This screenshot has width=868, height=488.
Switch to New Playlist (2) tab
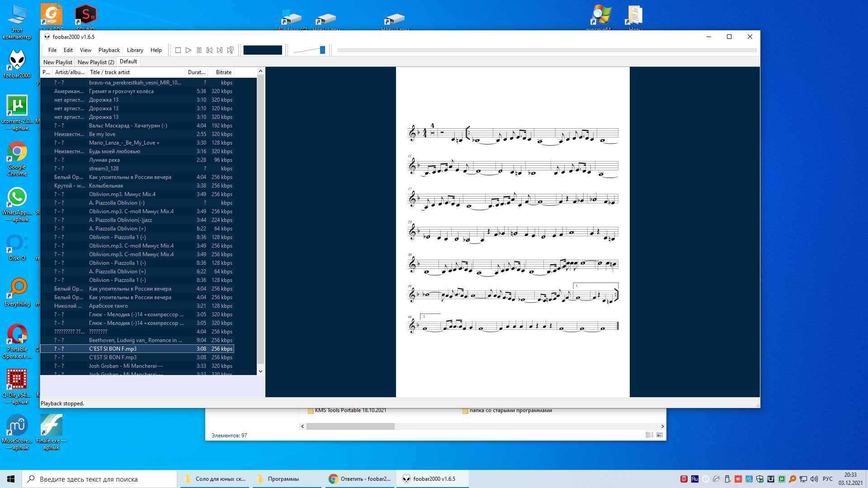tap(96, 62)
